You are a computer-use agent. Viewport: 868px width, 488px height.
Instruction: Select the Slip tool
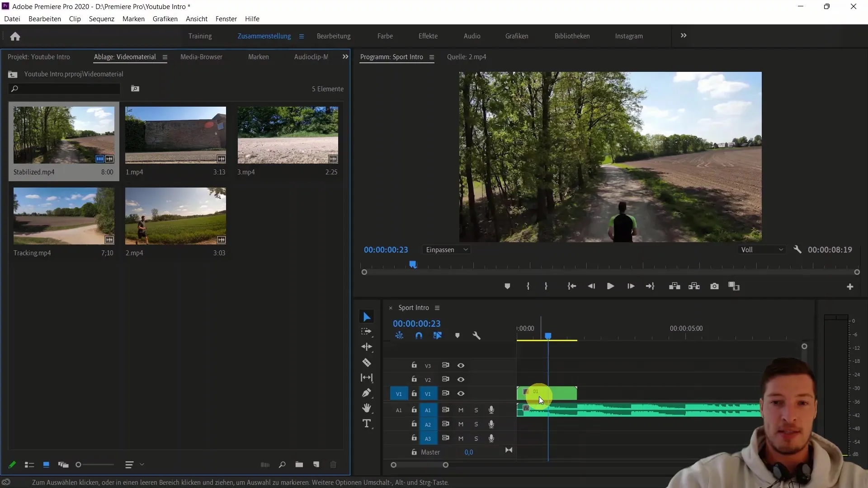(x=367, y=378)
